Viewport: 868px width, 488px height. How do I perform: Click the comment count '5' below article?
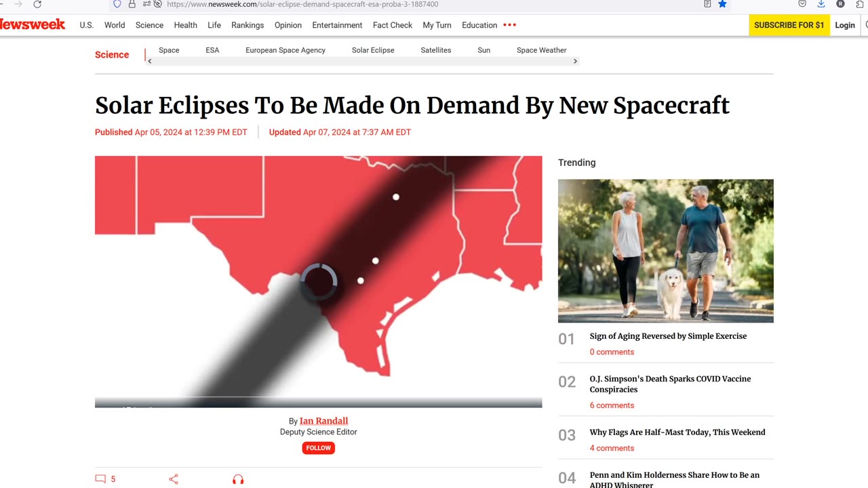click(x=113, y=479)
